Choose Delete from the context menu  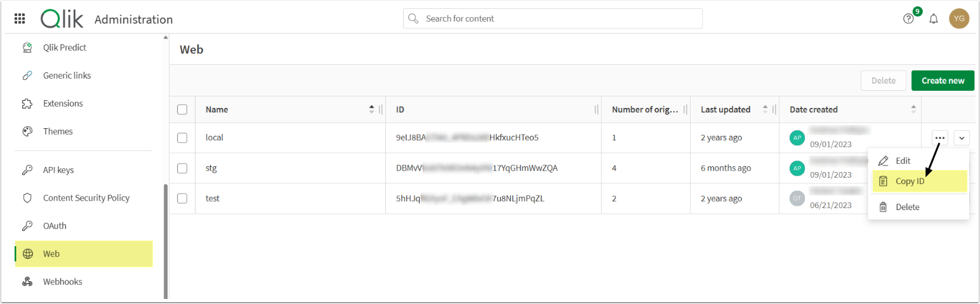(907, 207)
